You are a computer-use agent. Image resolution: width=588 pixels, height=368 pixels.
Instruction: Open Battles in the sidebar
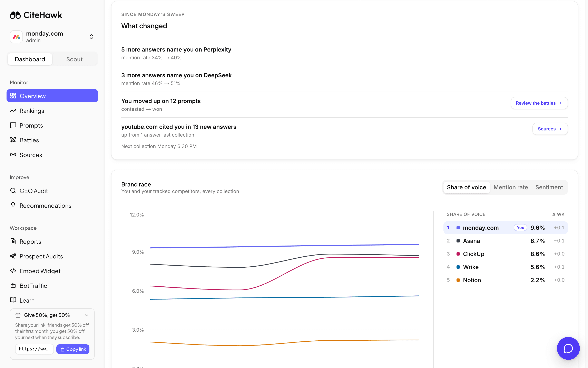tap(52, 140)
